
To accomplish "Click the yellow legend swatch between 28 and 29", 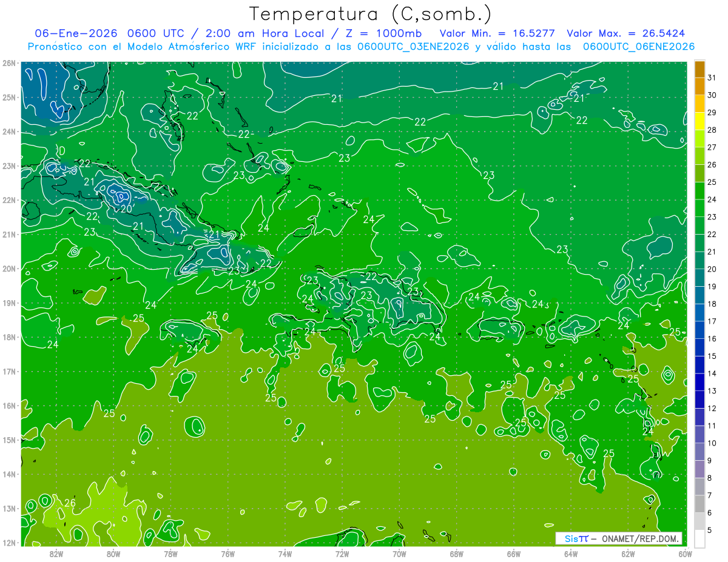I will [699, 121].
